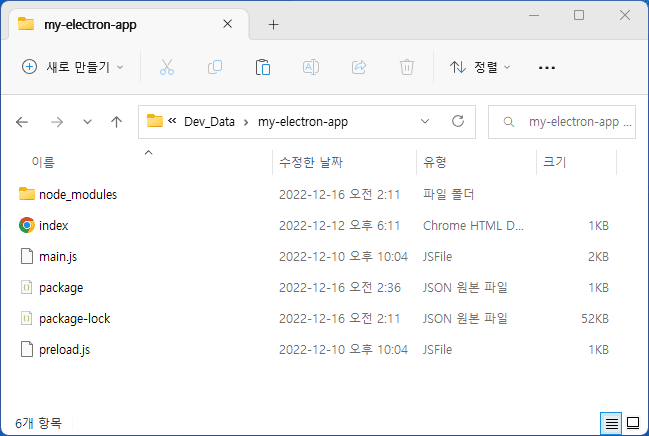The width and height of the screenshot is (649, 436).
Task: Click the 2KB size cell
Action: point(598,256)
